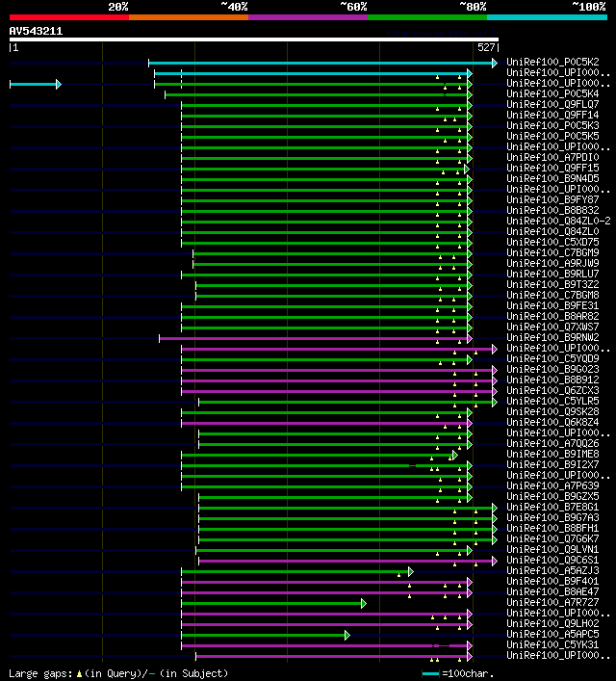Viewport: 616px width, 681px height.
Task: Select the UniRef100_B9IME8 label
Action: coord(552,454)
